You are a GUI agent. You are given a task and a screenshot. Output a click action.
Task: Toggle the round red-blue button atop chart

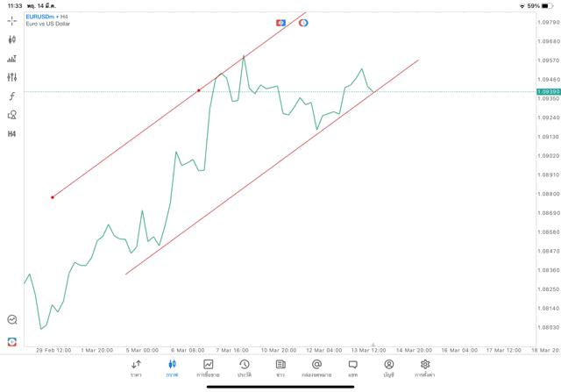[x=303, y=23]
